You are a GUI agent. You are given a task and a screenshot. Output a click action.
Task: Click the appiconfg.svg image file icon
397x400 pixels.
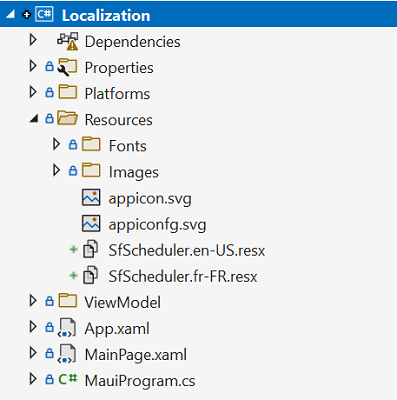[91, 223]
